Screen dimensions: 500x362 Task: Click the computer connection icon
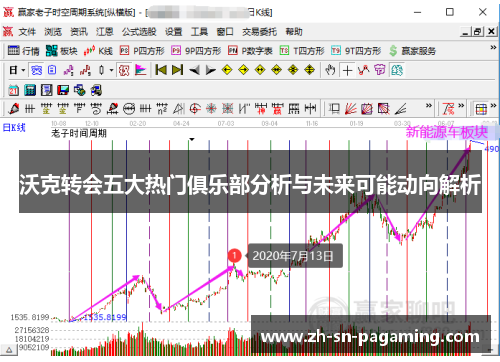[x=96, y=90]
